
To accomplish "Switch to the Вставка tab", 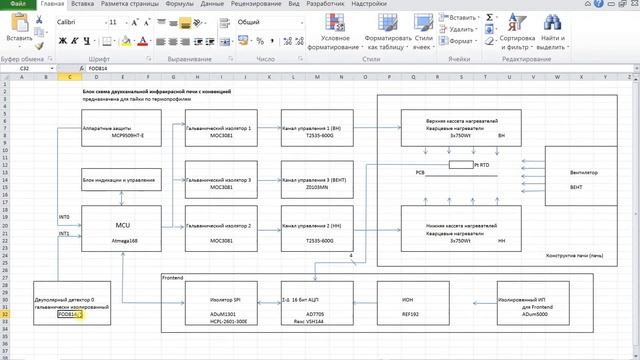I will tap(82, 4).
